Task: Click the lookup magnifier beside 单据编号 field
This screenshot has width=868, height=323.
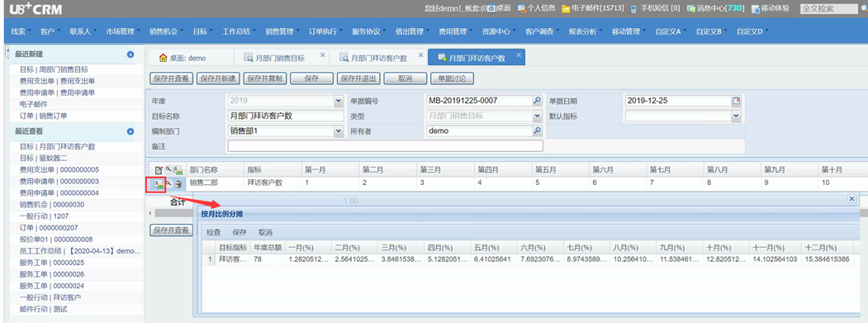Action: coord(537,101)
